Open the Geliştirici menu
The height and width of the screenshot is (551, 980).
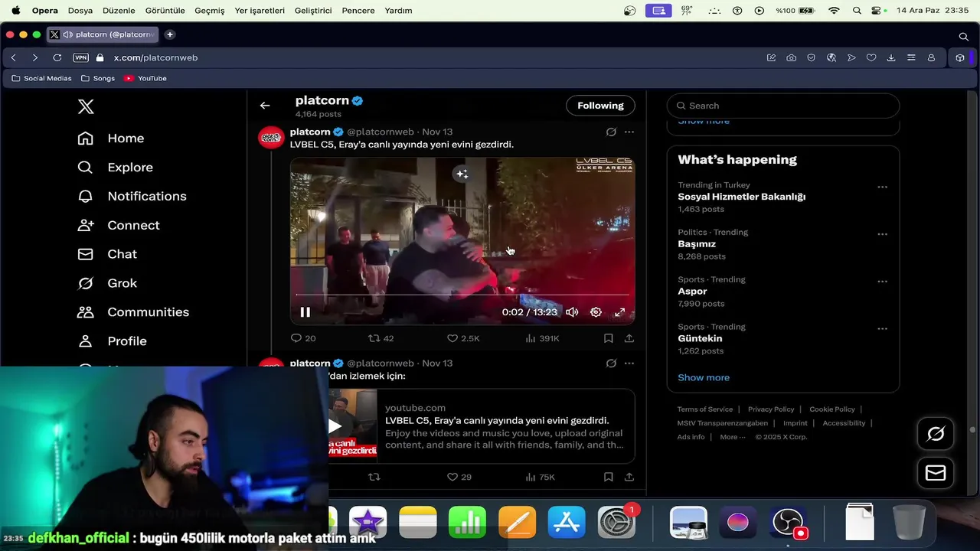pos(313,11)
